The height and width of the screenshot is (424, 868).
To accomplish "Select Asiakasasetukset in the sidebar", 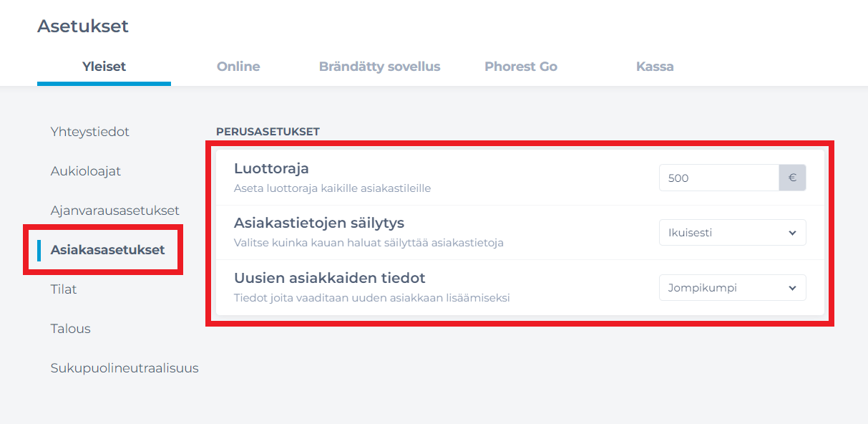I will click(x=107, y=250).
